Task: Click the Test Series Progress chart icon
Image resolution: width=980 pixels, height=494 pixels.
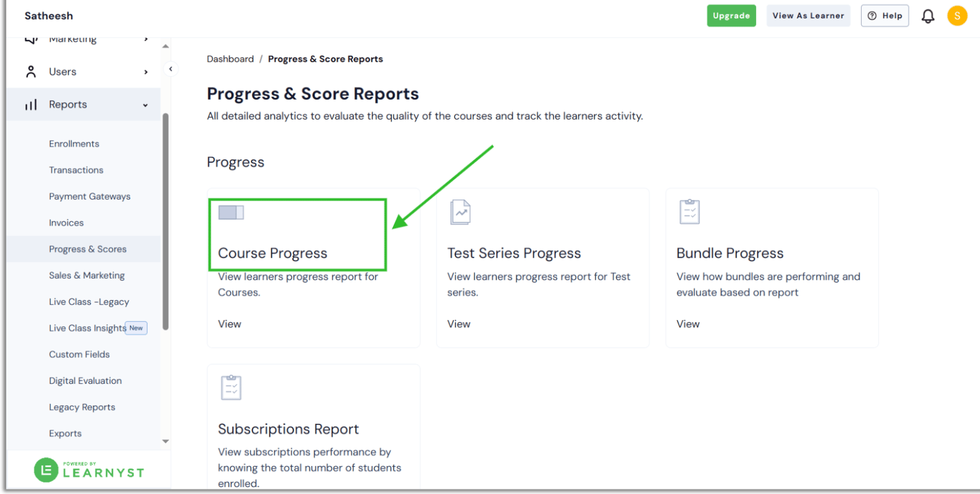Action: point(460,213)
